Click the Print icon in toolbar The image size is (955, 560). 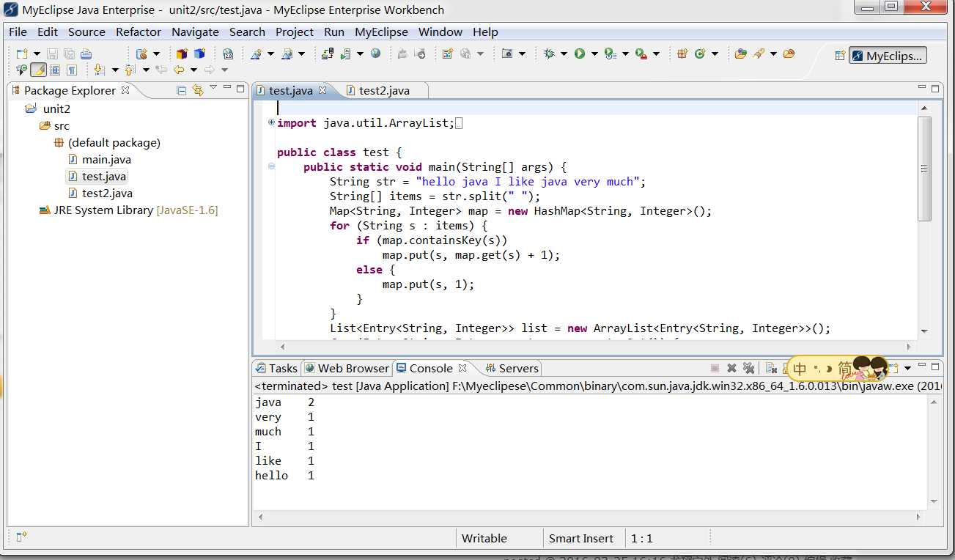click(x=86, y=54)
